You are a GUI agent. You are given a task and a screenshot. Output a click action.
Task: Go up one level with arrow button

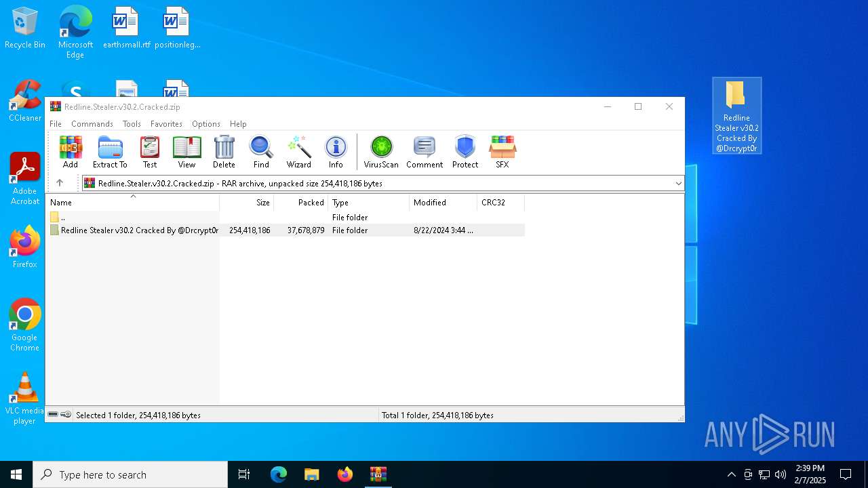(60, 183)
